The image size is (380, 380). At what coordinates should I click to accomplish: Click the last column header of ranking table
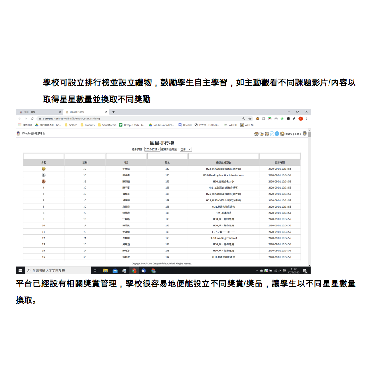tap(280, 162)
